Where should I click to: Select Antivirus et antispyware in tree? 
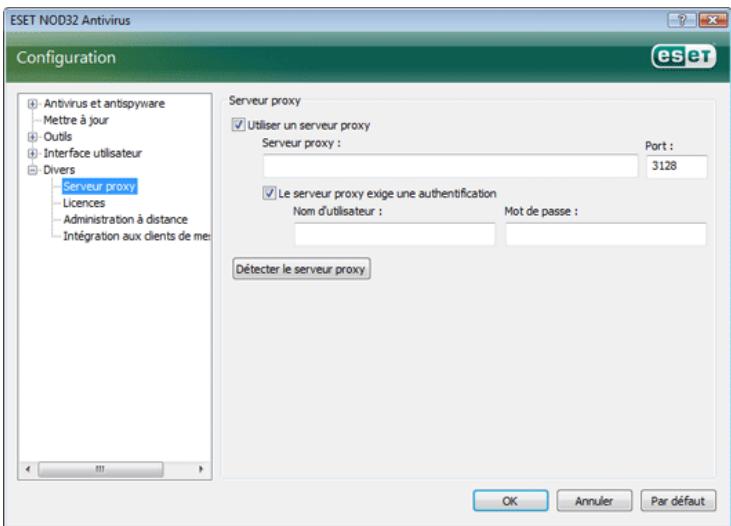coord(104,104)
